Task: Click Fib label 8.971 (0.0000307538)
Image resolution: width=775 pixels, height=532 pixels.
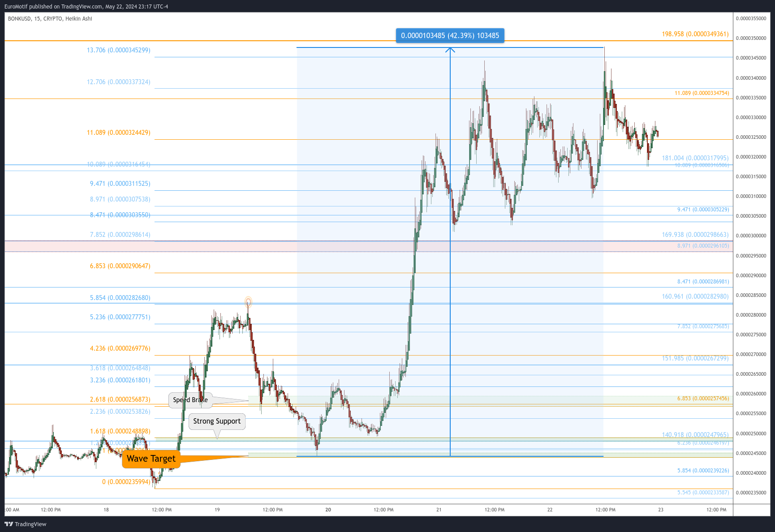Action: [x=120, y=199]
